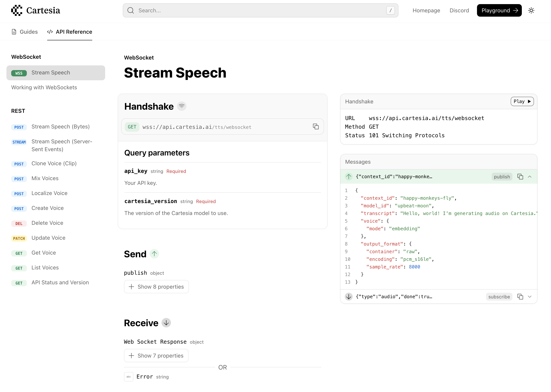Open the Discord link

[x=459, y=10]
